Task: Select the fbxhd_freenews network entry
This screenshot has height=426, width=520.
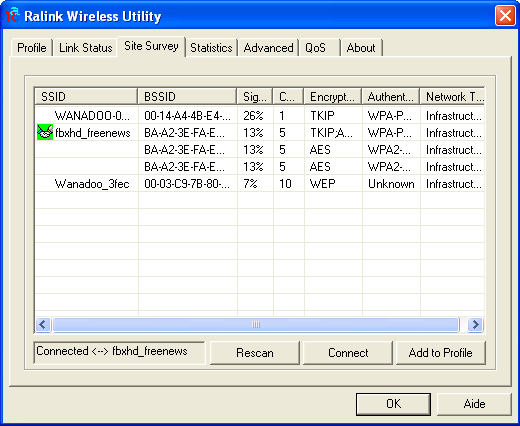Action: [260, 133]
